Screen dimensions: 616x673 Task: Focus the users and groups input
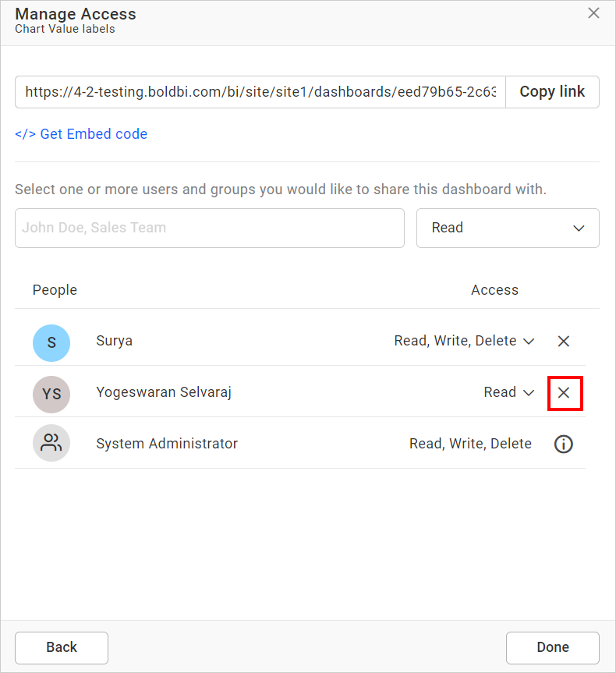pos(209,228)
